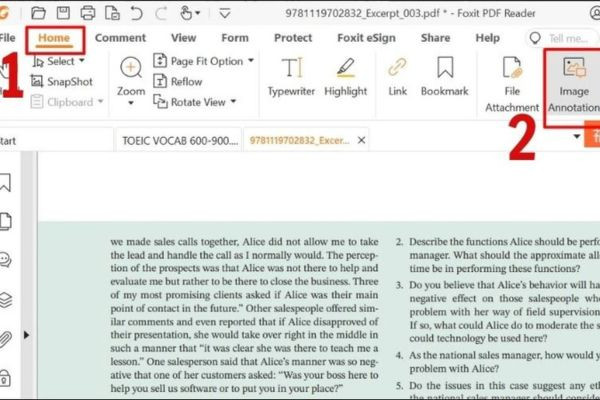Open the Layers side panel

(x=5, y=299)
